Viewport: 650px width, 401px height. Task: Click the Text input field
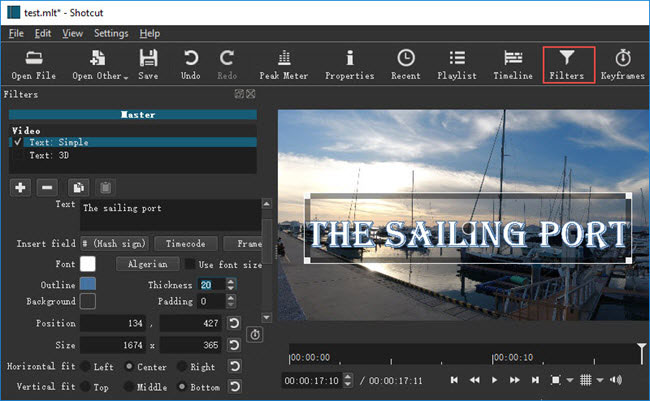tap(168, 215)
